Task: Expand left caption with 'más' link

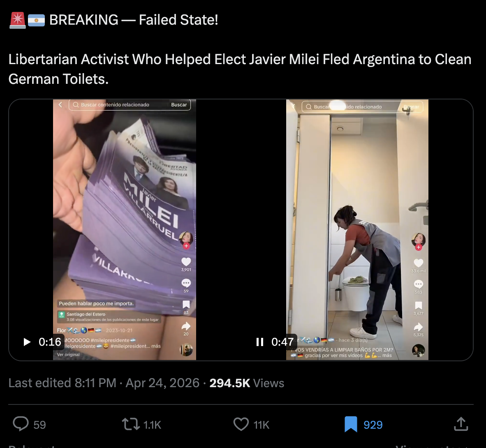Action: click(x=156, y=346)
